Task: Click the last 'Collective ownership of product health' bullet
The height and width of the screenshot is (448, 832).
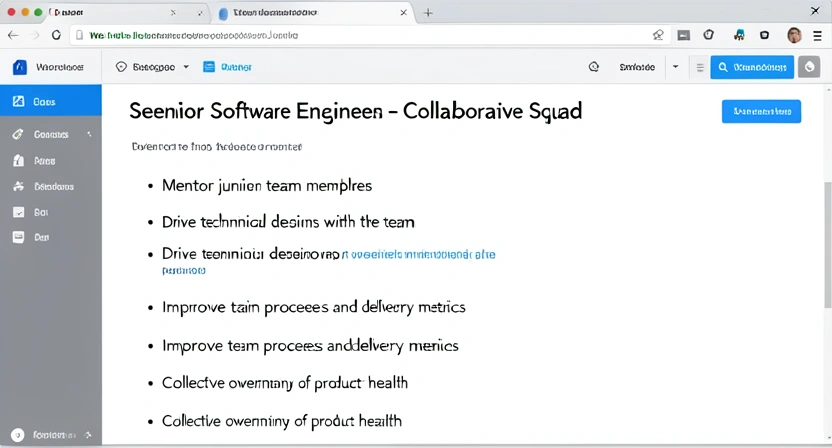Action: coord(282,421)
